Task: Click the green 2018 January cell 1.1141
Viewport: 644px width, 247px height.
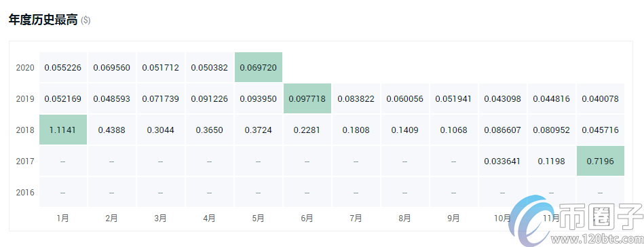Action: (63, 130)
